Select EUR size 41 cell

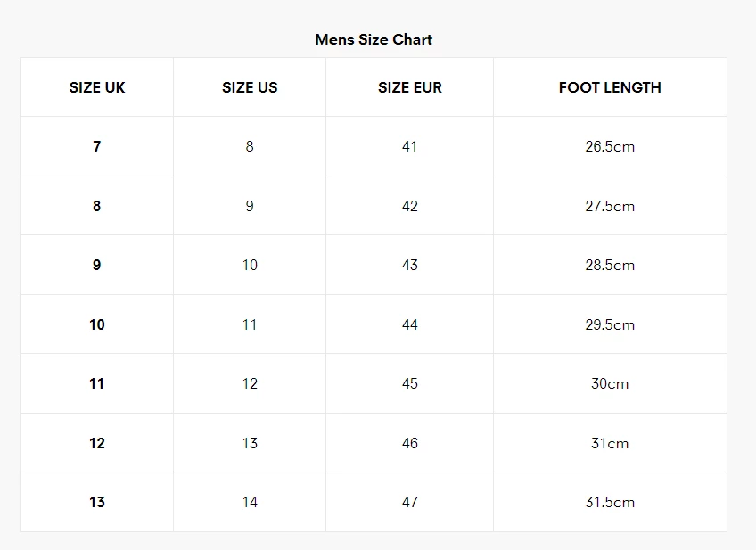(409, 146)
